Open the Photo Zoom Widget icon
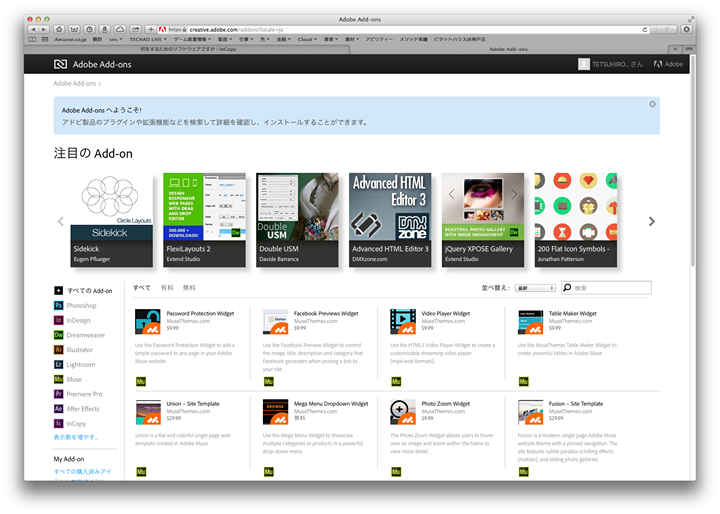The height and width of the screenshot is (514, 720). [403, 412]
